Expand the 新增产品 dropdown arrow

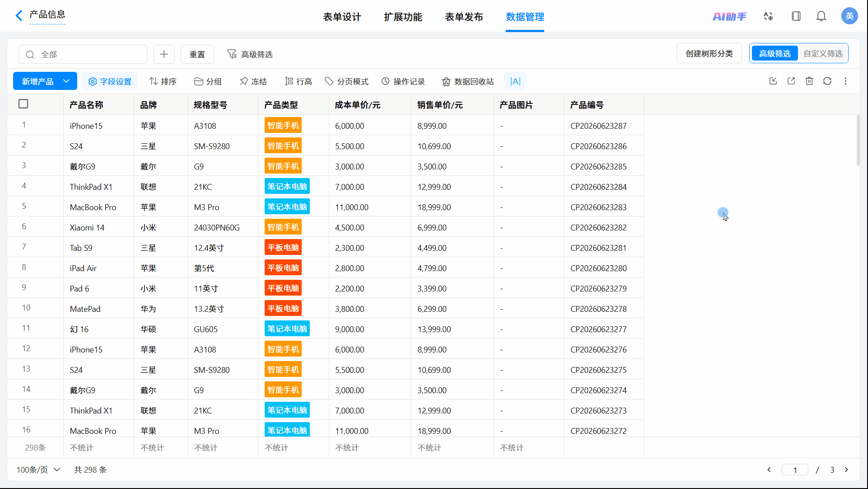point(66,81)
